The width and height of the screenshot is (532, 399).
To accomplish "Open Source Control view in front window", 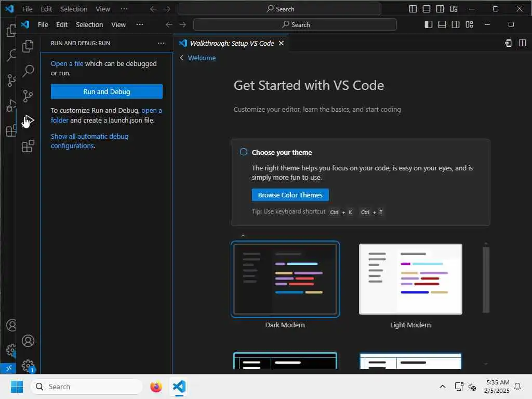I will 28,96.
